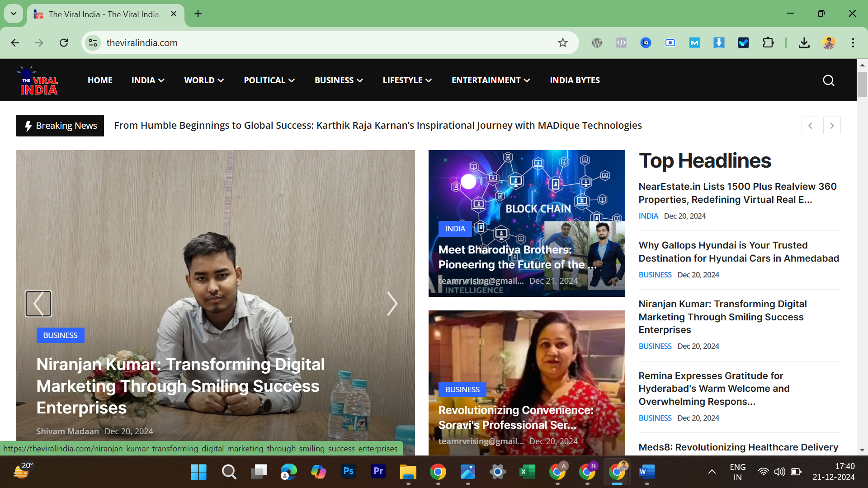Bookmark this page with the star icon

562,43
